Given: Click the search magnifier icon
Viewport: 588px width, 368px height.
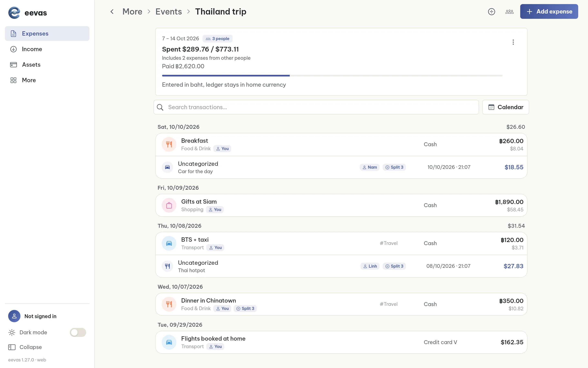Looking at the screenshot, I should click(x=160, y=107).
